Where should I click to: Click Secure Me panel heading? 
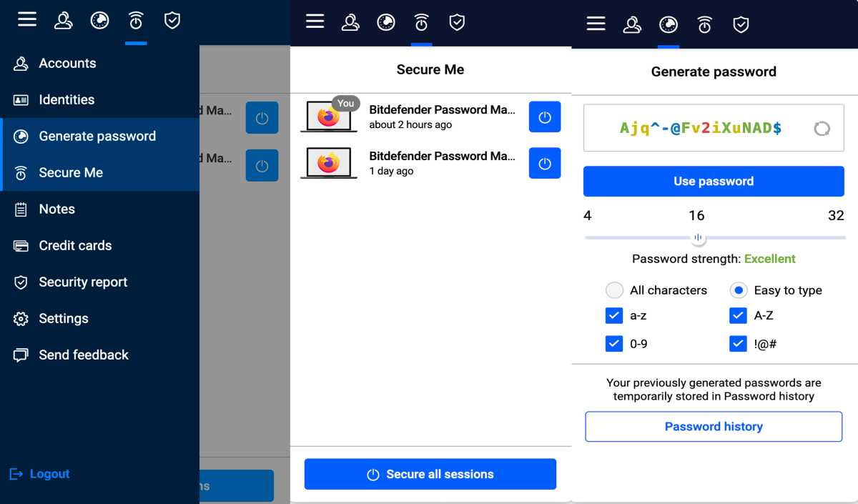[x=430, y=69]
